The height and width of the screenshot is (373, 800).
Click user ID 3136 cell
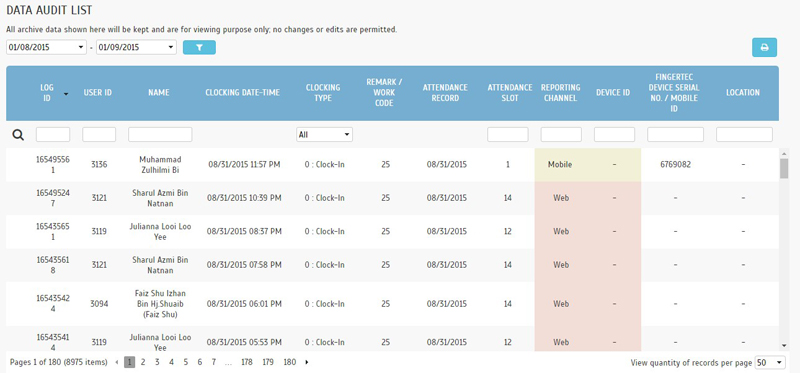[x=99, y=165]
